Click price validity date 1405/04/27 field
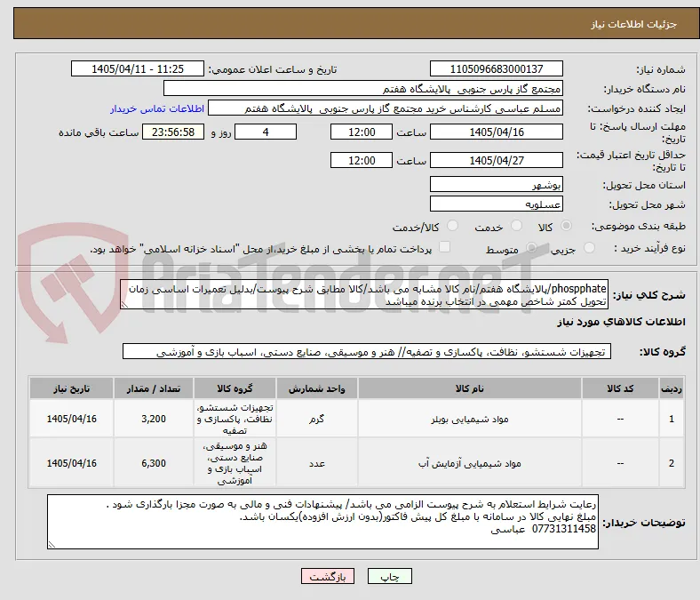The image size is (700, 600). 496,160
